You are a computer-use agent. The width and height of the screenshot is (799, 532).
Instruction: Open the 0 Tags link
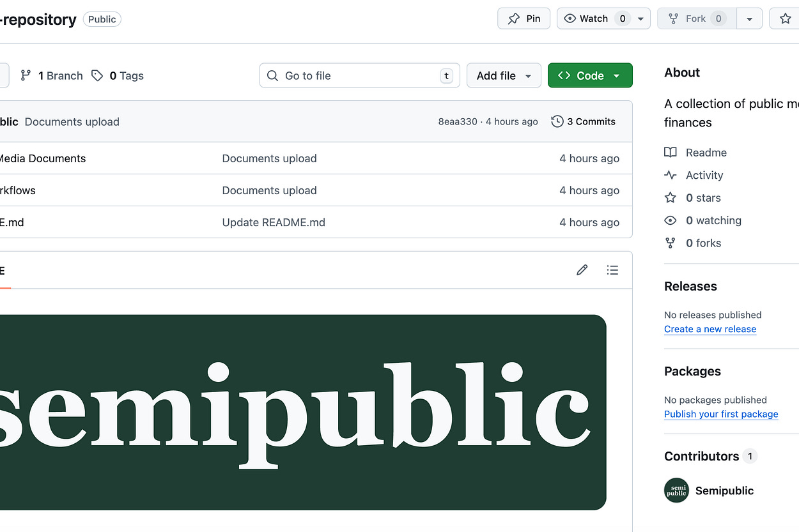pos(118,75)
